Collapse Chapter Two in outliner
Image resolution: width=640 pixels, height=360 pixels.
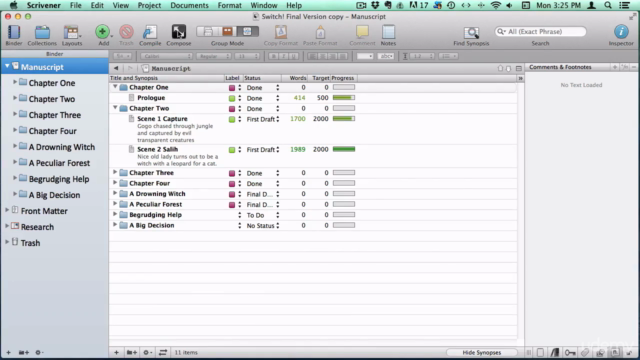point(115,108)
